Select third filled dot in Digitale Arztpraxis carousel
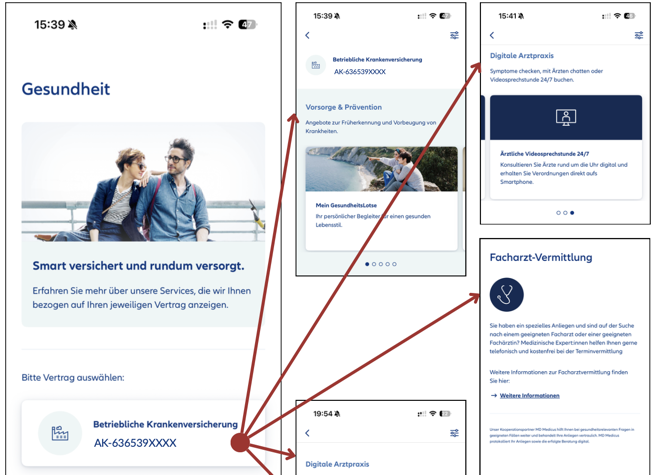The height and width of the screenshot is (475, 655). pyautogui.click(x=572, y=213)
